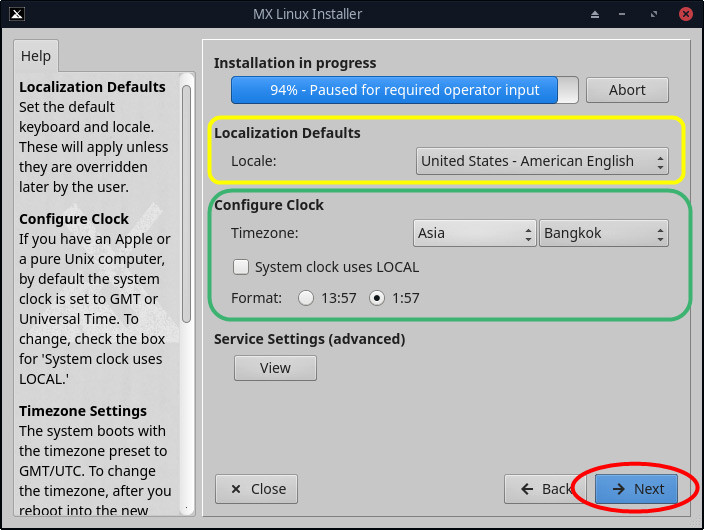
Task: Click the Help panel vertical scrollbar
Action: [186, 200]
